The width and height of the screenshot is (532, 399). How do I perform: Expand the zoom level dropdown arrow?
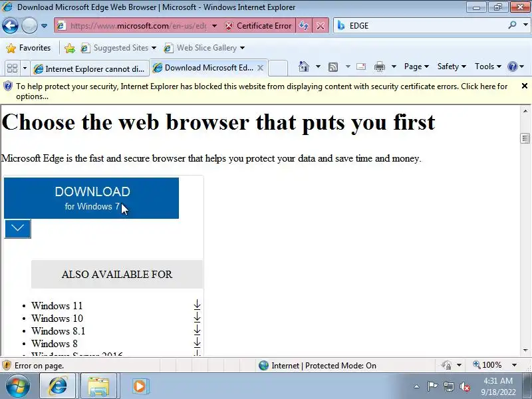coord(514,365)
